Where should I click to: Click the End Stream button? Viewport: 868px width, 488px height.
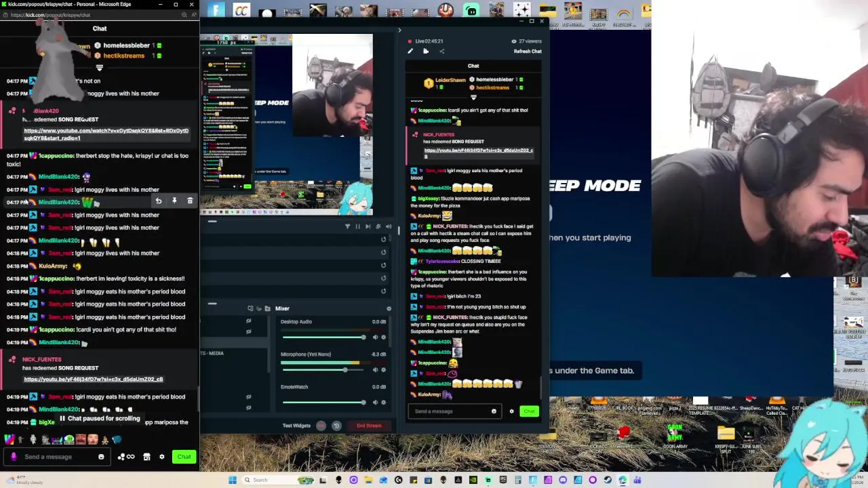369,426
